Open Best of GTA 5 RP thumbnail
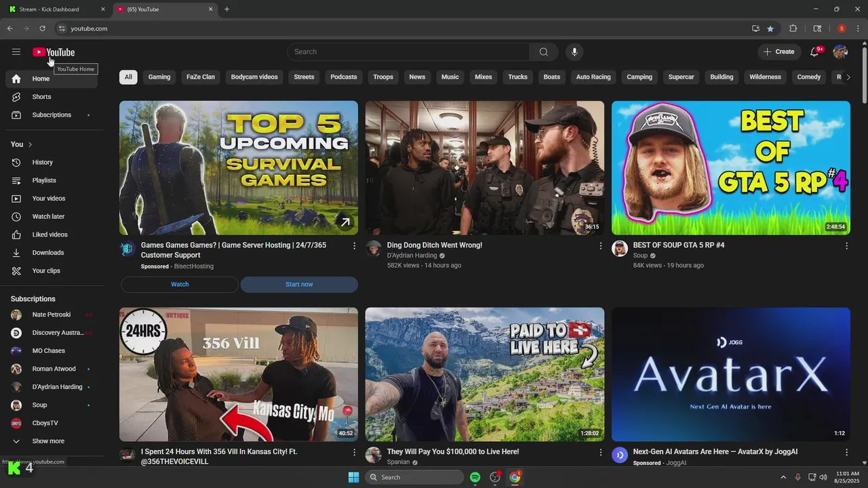Viewport: 868px width, 488px height. (731, 168)
